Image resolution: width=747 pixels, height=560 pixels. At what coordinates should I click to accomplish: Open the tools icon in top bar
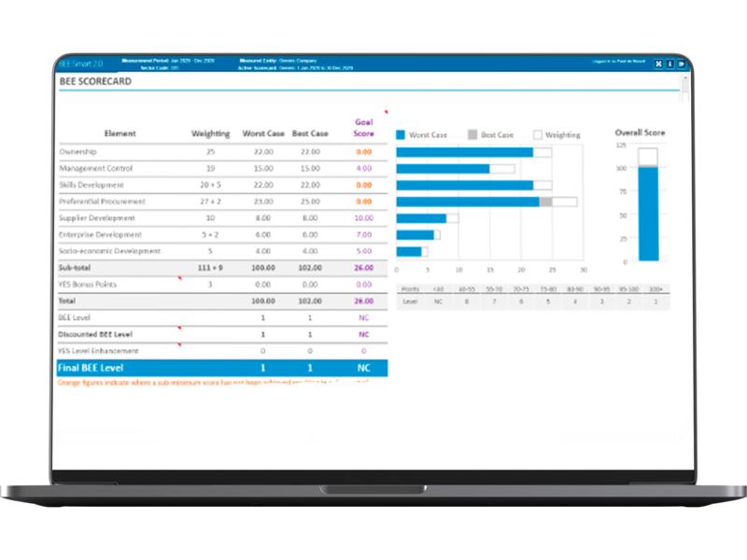pos(658,63)
